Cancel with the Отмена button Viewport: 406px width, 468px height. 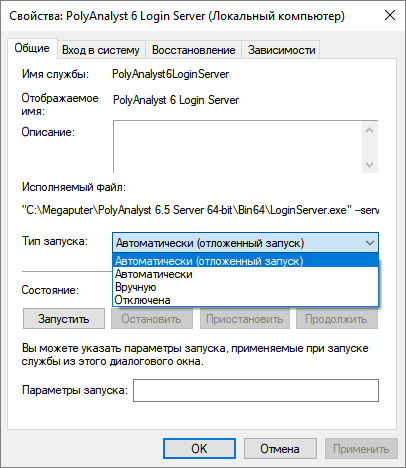click(x=280, y=449)
